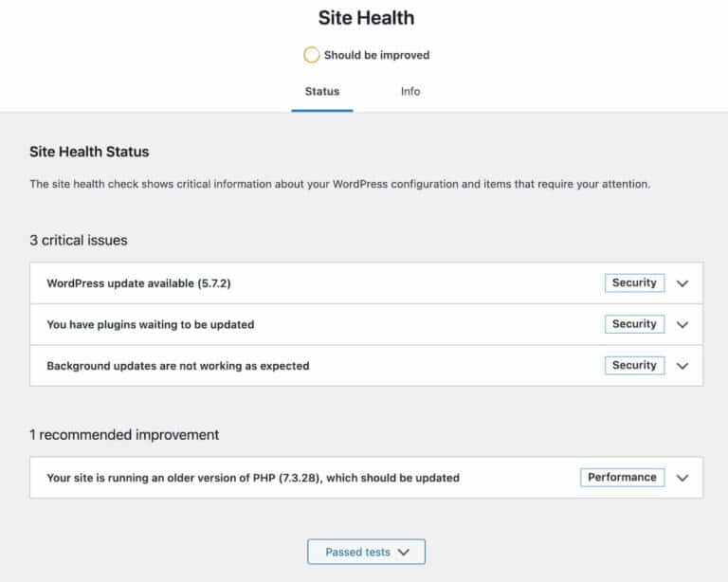Click 'WordPress update available (5.7.2)' text
The width and height of the screenshot is (728, 582).
(138, 283)
